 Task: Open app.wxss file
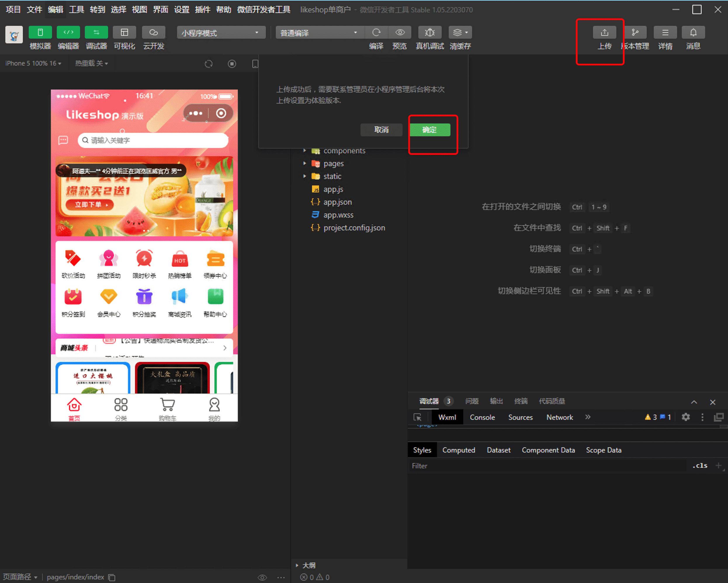point(333,215)
